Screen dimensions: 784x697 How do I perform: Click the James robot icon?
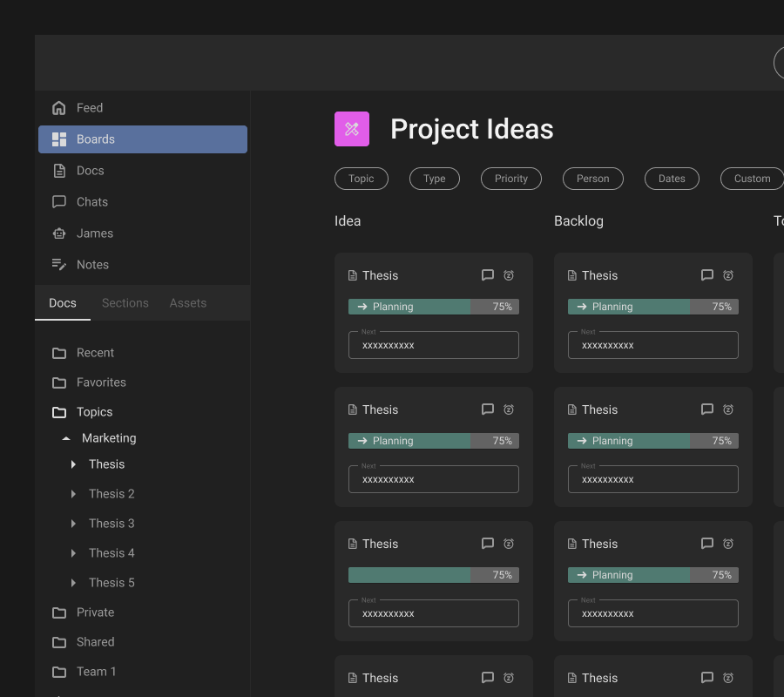click(x=59, y=233)
